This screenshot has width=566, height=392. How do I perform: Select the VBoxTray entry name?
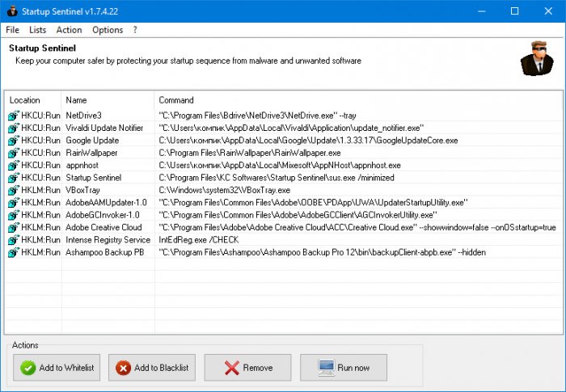coord(82,190)
